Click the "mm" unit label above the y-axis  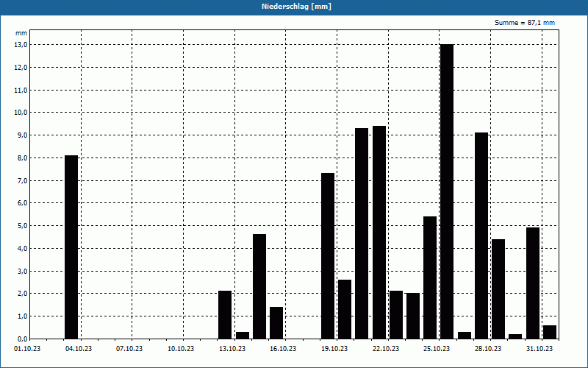point(21,33)
